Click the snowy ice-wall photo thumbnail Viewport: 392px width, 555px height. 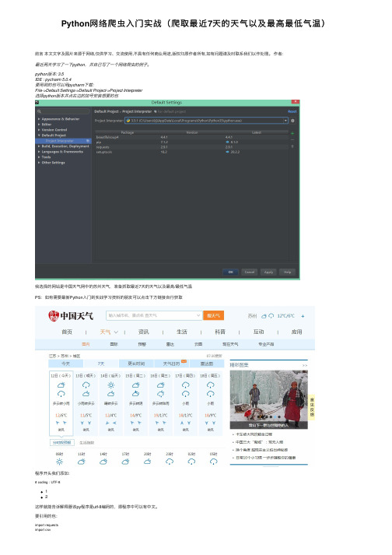pyautogui.click(x=269, y=399)
